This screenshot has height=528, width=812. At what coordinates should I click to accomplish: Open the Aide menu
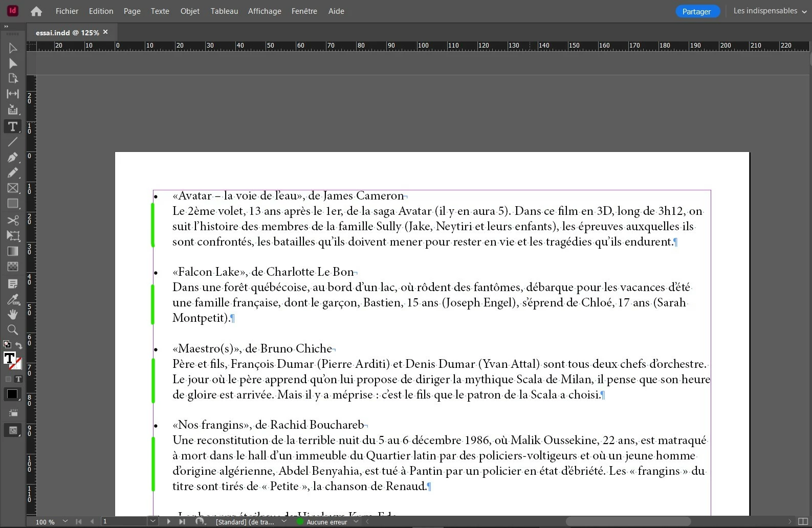pos(336,11)
